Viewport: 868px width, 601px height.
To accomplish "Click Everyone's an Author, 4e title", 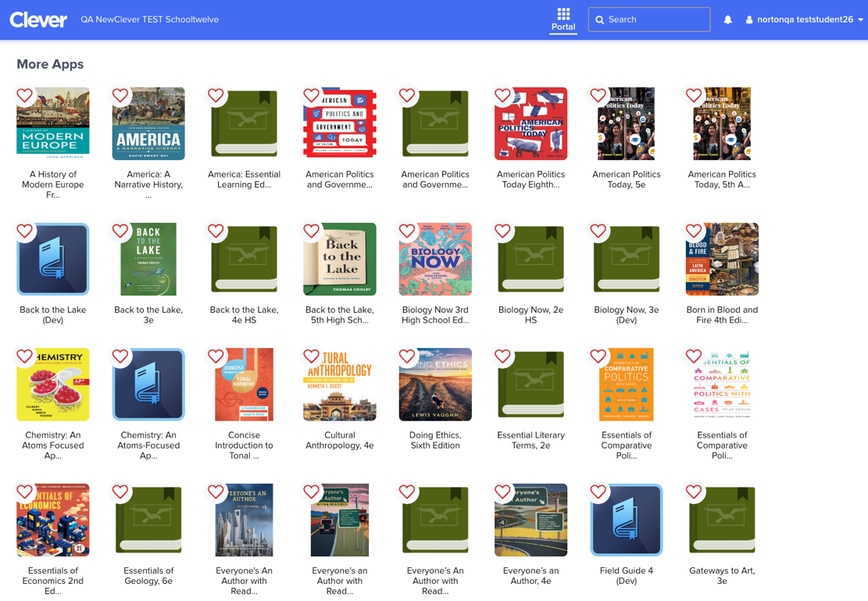I will (530, 575).
